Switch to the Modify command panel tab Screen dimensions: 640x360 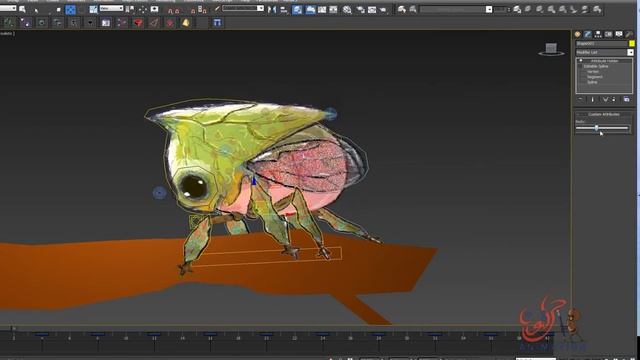pyautogui.click(x=588, y=34)
